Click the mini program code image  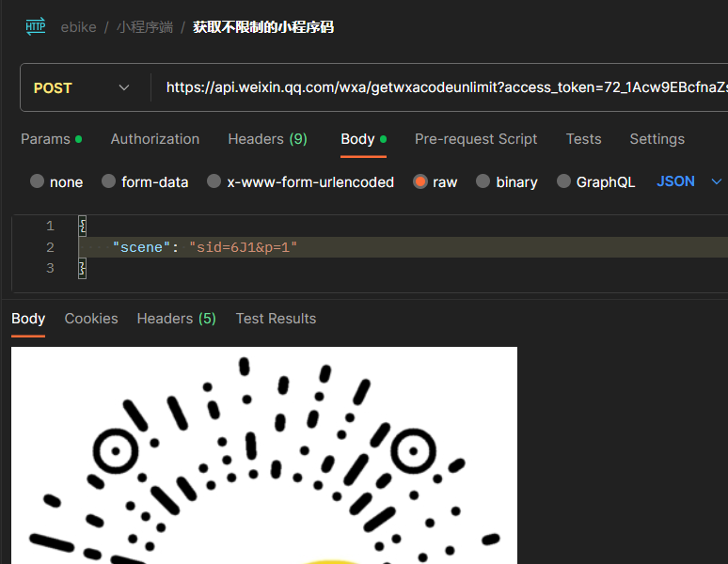tap(264, 456)
